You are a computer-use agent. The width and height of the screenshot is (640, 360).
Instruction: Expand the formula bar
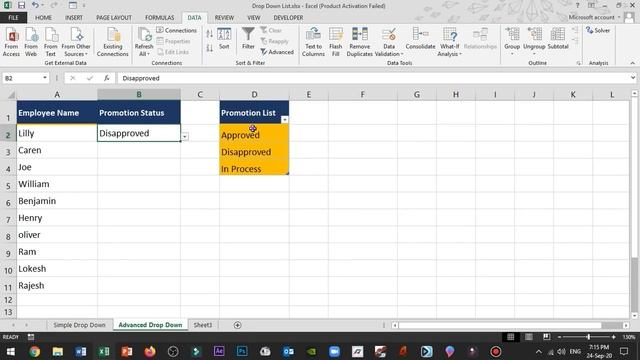633,78
